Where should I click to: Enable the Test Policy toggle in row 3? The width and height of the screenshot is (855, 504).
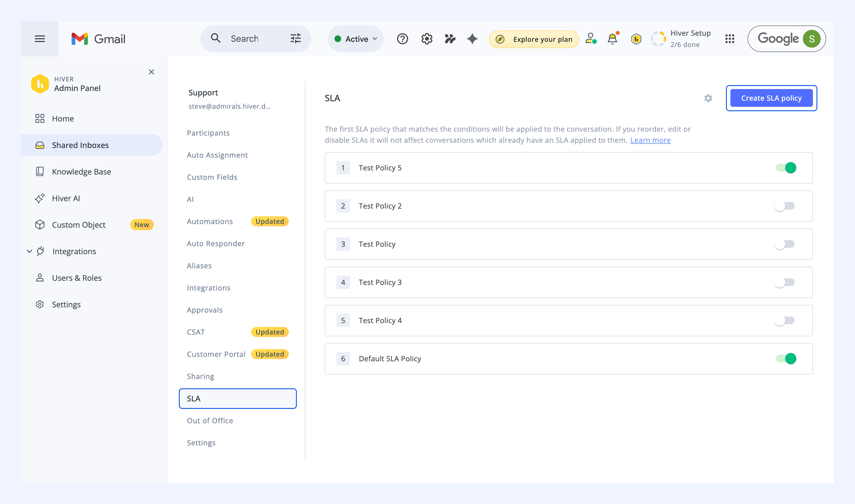[784, 244]
